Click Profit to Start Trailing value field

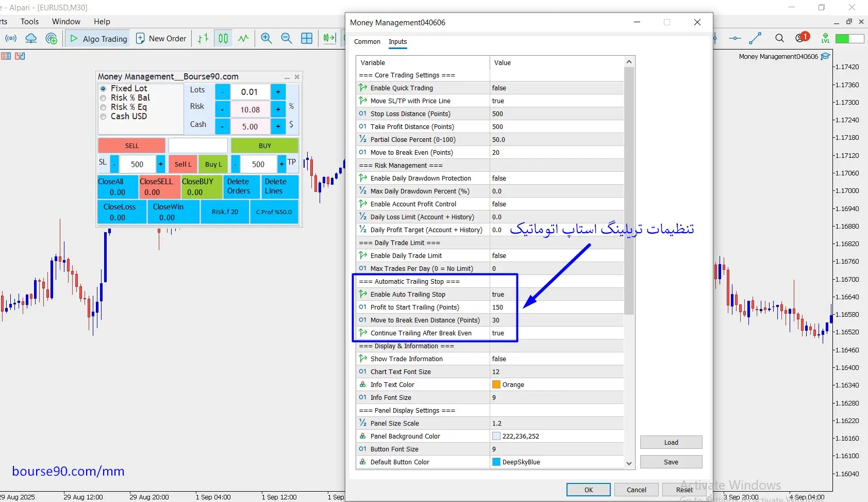pyautogui.click(x=556, y=307)
